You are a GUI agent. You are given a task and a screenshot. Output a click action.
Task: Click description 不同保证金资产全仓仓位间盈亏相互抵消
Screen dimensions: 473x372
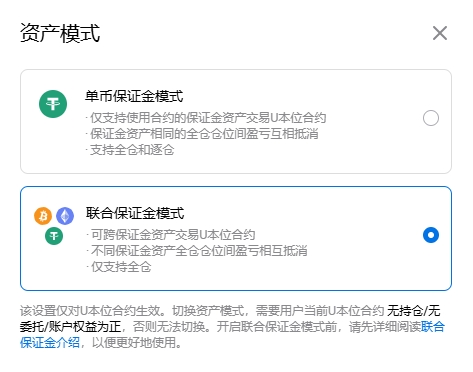pos(197,251)
